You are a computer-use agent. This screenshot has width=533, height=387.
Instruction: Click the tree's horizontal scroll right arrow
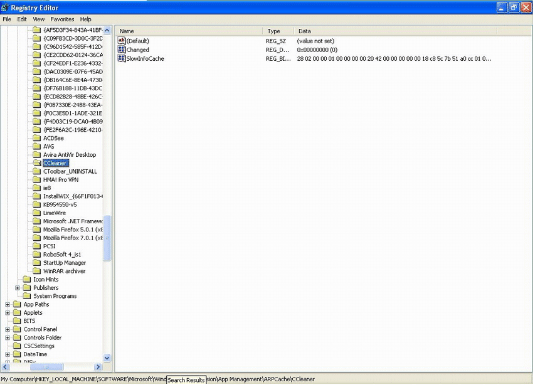pyautogui.click(x=98, y=367)
